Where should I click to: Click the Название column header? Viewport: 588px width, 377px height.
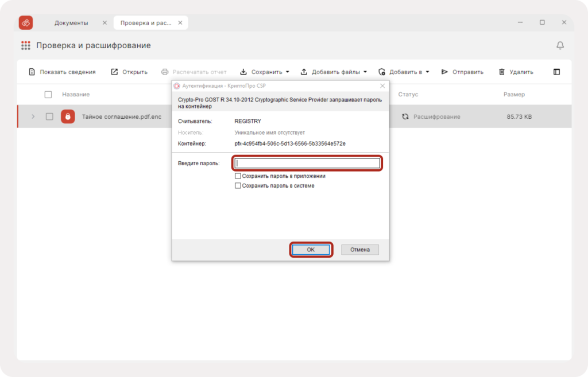[x=76, y=95]
